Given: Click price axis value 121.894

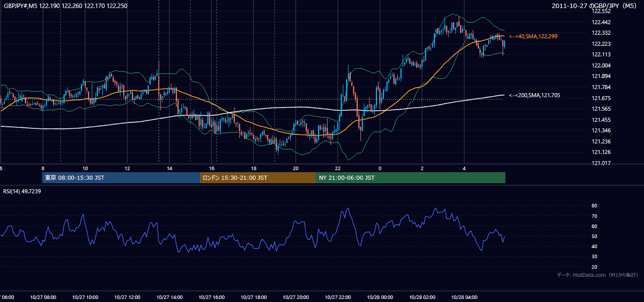Looking at the screenshot, I should click(601, 77).
